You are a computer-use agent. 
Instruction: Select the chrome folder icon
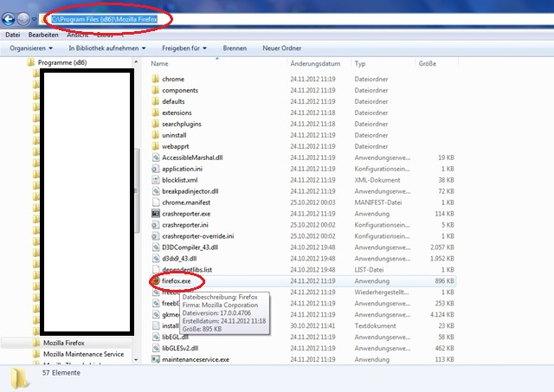(x=156, y=79)
